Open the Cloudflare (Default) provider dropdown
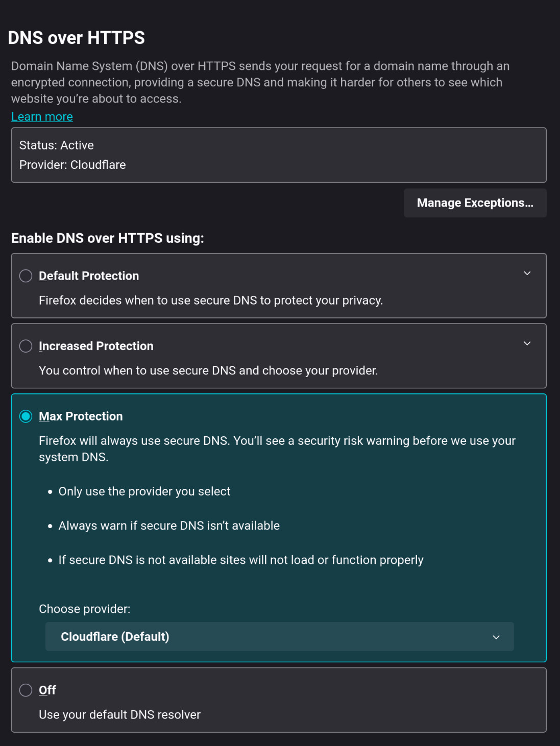 (279, 637)
